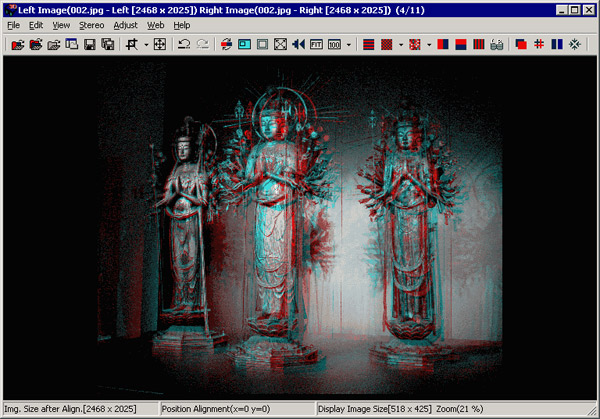
Task: Select the free cropping tool
Action: (x=132, y=44)
